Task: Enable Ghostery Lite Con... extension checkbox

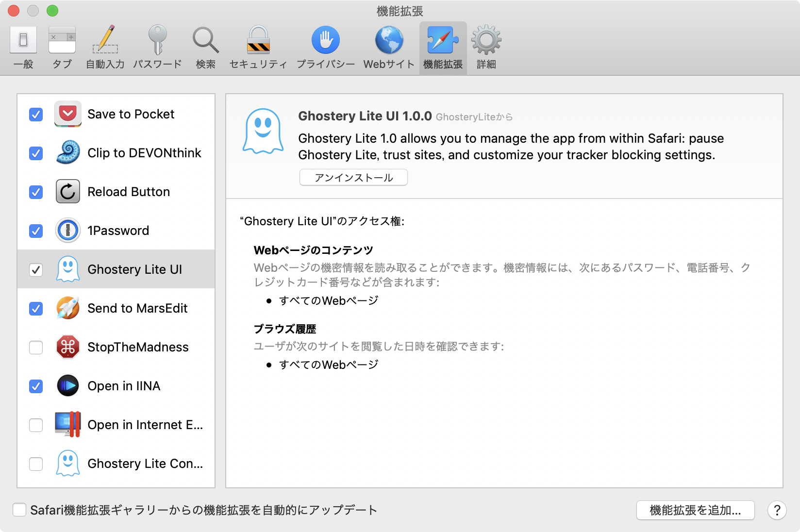Action: click(x=36, y=464)
